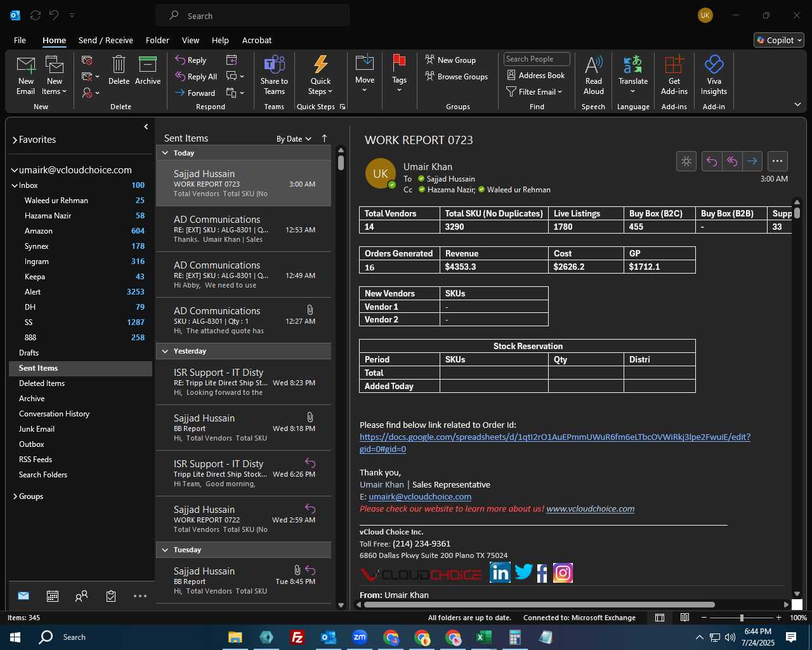Viewport: 812px width, 650px height.
Task: Collapse the Today group
Action: click(165, 153)
